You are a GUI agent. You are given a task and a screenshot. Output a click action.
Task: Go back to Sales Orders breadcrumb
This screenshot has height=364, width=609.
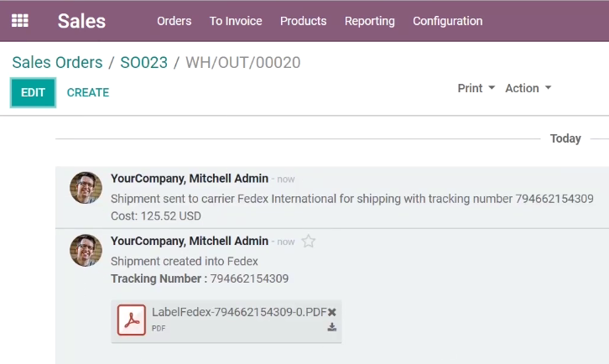click(x=57, y=63)
